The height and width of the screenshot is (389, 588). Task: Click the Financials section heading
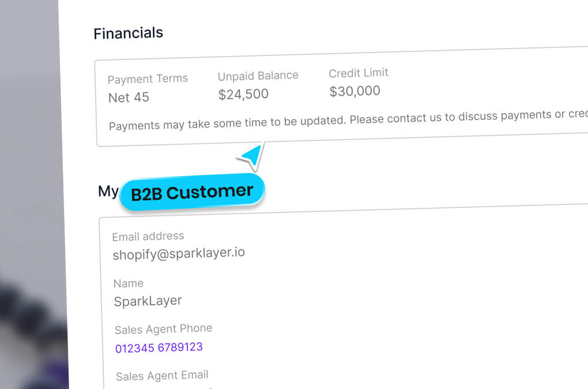pos(128,33)
